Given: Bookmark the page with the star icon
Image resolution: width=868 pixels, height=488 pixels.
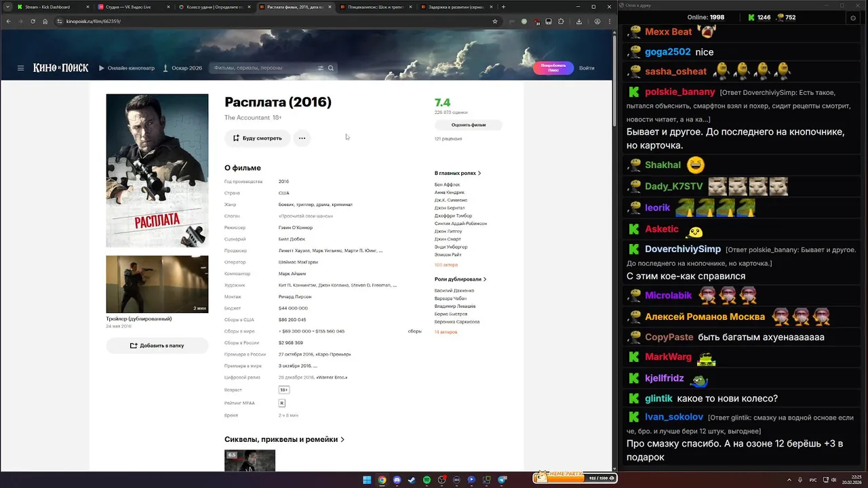Looking at the screenshot, I should pyautogui.click(x=495, y=21).
